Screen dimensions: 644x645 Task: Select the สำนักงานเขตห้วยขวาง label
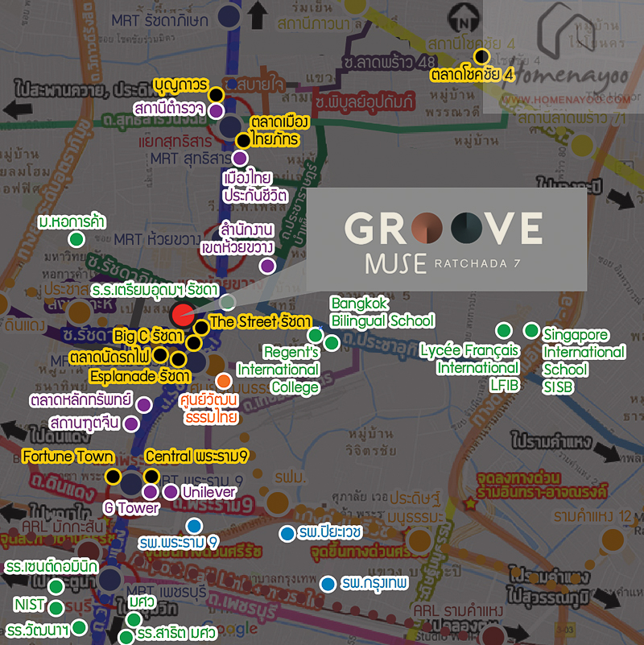click(237, 238)
